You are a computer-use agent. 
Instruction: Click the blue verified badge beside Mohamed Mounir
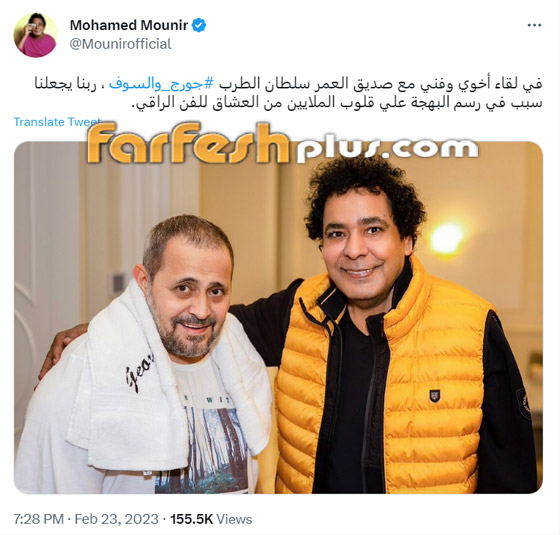pyautogui.click(x=199, y=25)
